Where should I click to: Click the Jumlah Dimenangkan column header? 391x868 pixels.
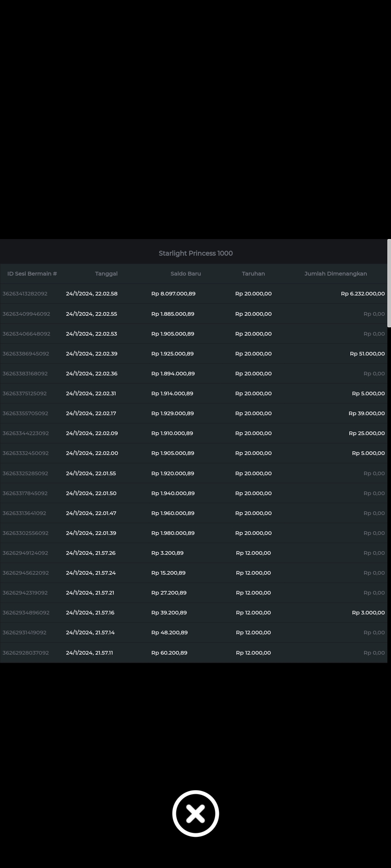pos(336,274)
